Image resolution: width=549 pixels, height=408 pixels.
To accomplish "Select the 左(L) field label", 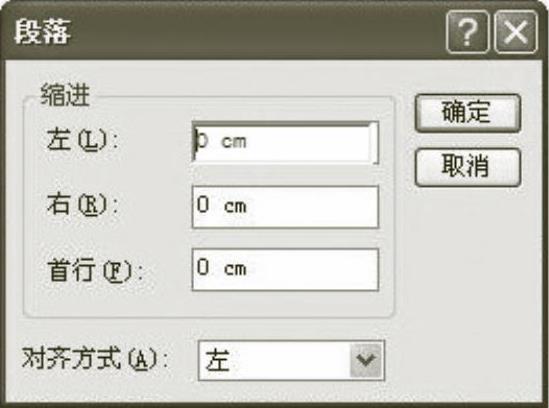I will [x=82, y=140].
